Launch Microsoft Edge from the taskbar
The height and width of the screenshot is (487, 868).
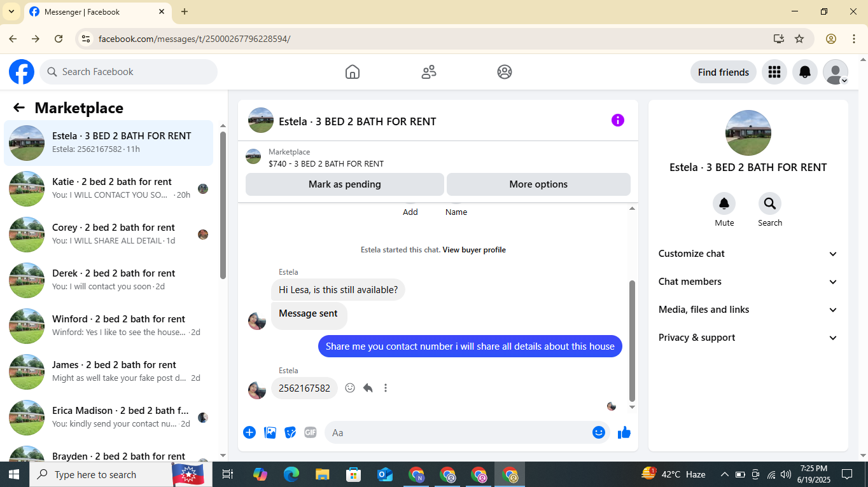[291, 474]
